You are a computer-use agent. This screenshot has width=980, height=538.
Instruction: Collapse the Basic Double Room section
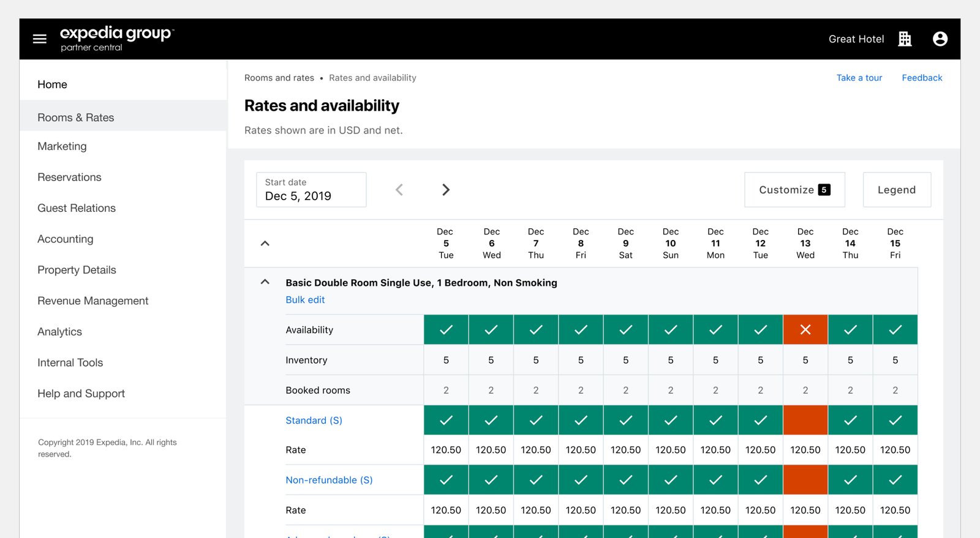click(x=265, y=282)
